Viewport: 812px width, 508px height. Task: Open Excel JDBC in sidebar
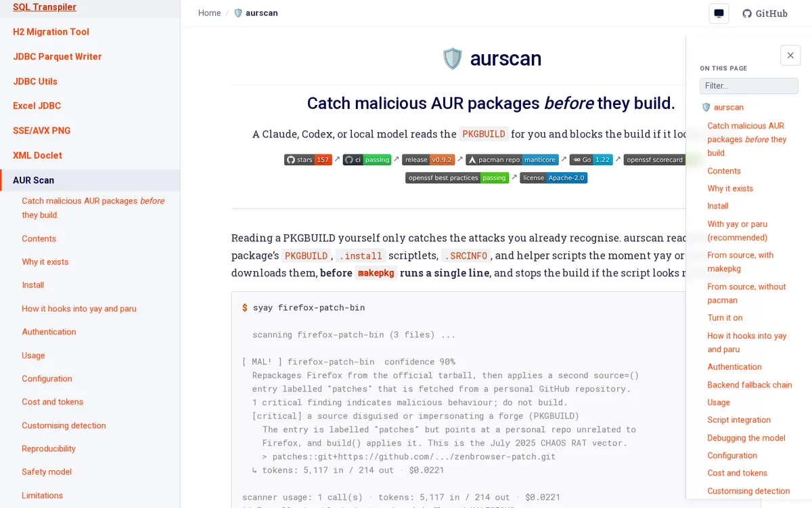(37, 106)
